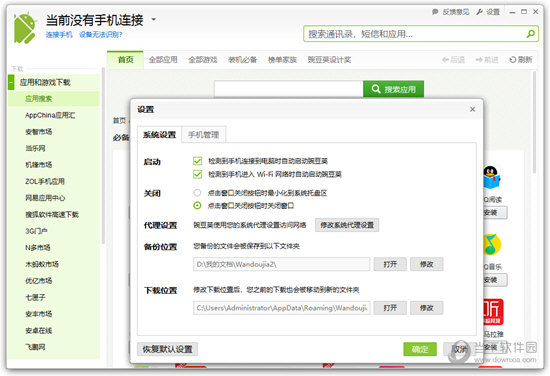Modify the backup location path
This screenshot has height=376, width=550.
[427, 264]
